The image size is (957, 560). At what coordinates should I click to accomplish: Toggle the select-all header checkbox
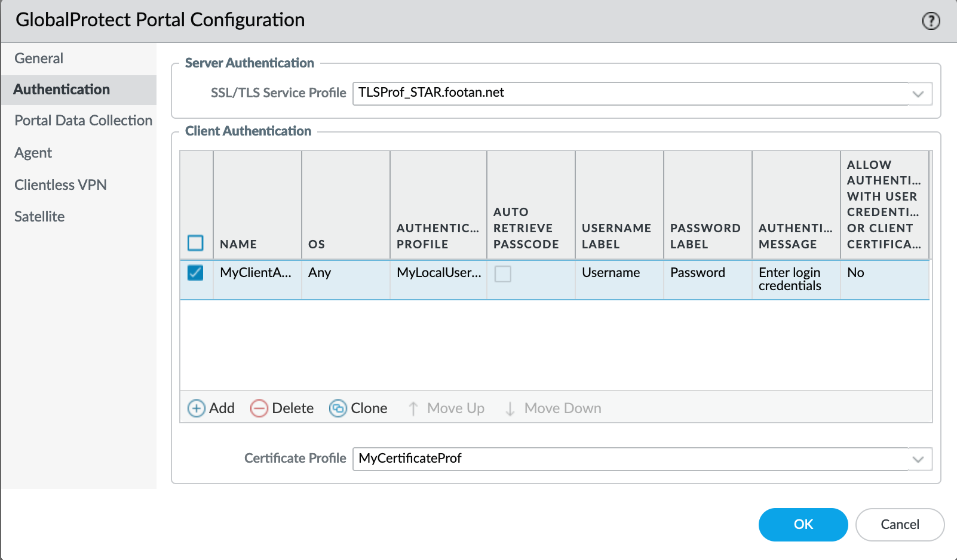[195, 243]
